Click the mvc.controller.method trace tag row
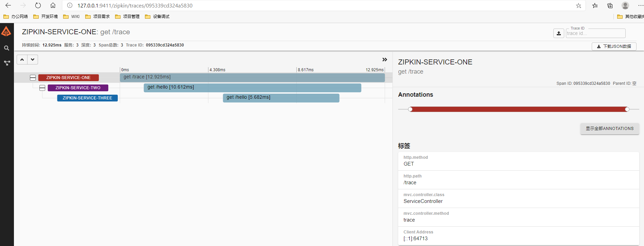This screenshot has width=644, height=246. pos(518,217)
